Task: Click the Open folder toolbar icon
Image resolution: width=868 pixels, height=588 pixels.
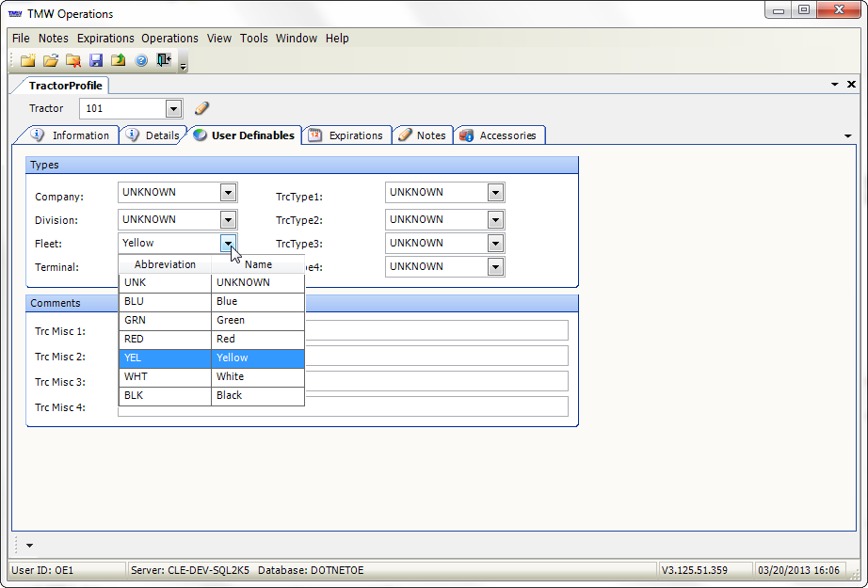Action: coord(51,60)
